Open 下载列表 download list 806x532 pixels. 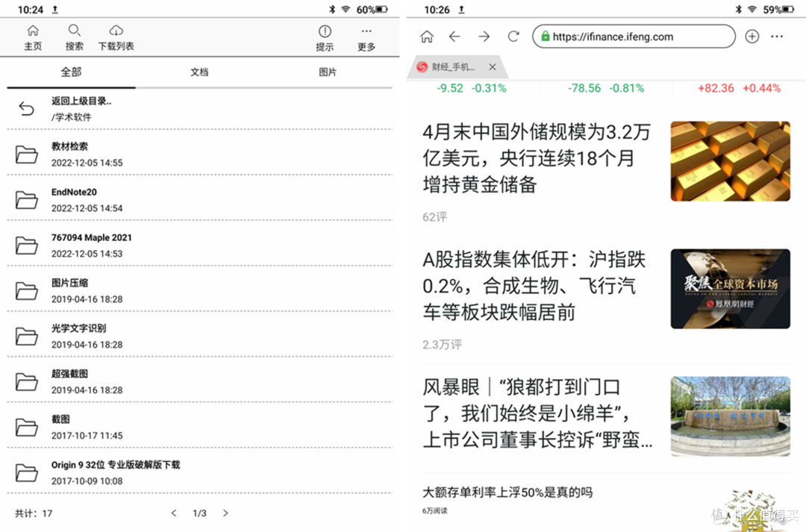116,37
